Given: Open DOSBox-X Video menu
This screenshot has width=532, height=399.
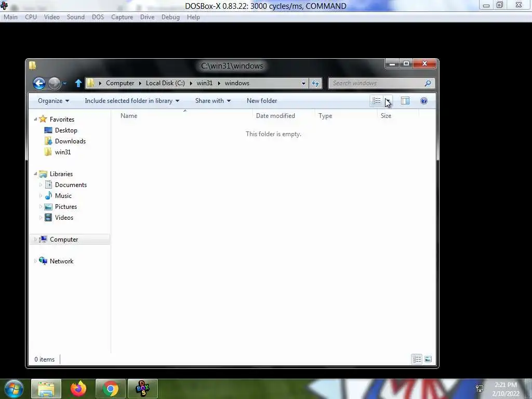Looking at the screenshot, I should [x=51, y=17].
